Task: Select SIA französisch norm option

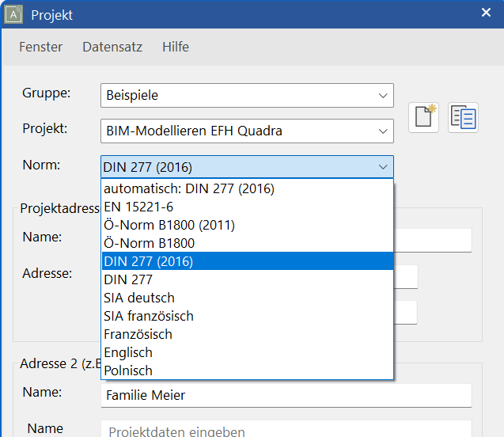Action: (149, 316)
